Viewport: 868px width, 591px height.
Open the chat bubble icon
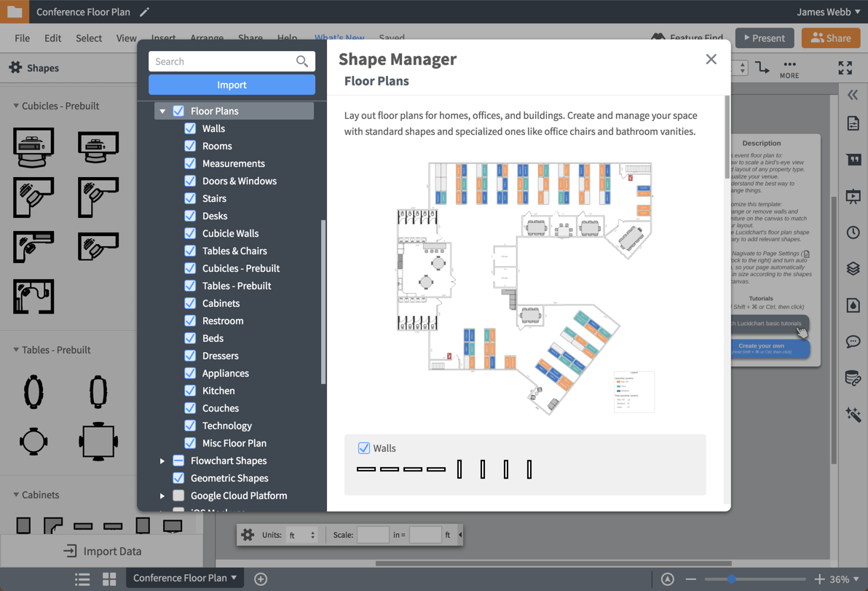[x=853, y=342]
